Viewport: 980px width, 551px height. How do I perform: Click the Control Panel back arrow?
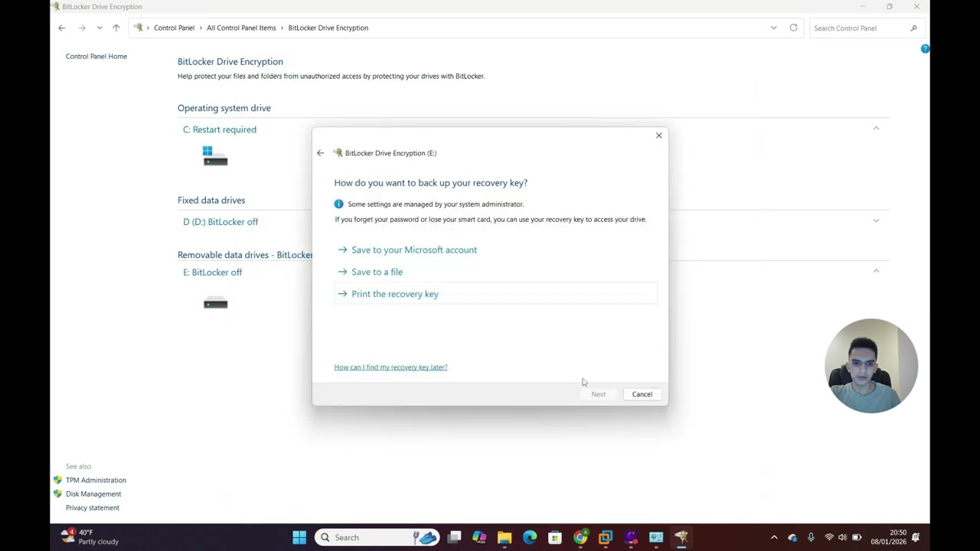62,28
